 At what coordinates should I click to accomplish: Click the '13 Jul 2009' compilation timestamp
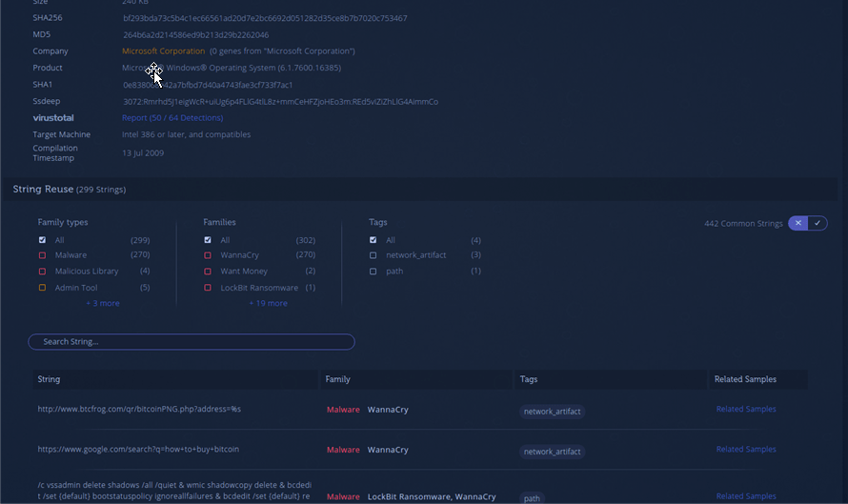click(143, 153)
